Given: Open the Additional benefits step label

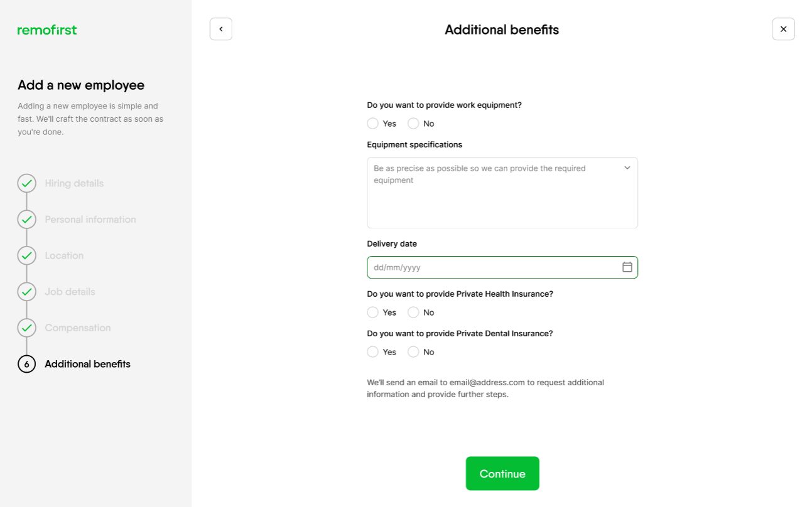Looking at the screenshot, I should tap(87, 364).
